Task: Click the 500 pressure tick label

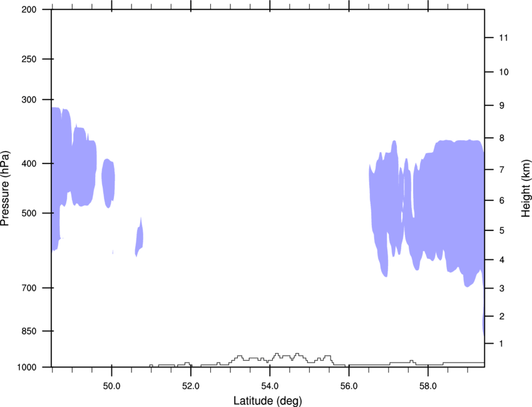Action: click(x=29, y=213)
